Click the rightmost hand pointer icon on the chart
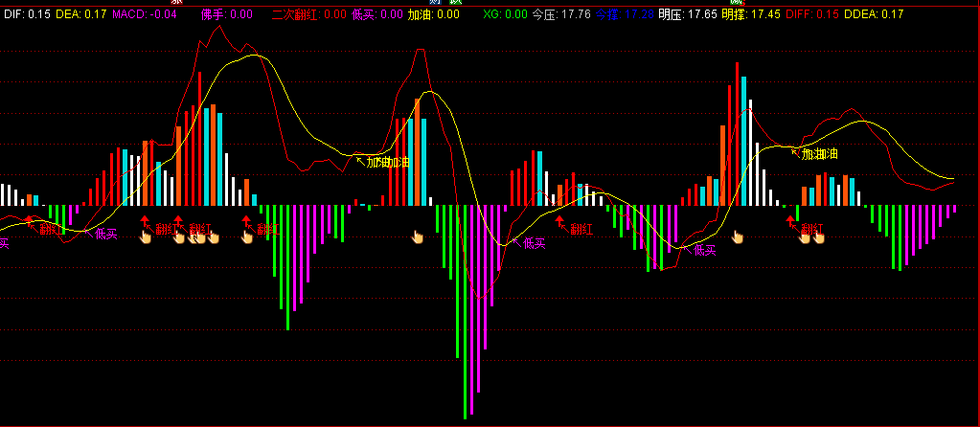The height and width of the screenshot is (427, 980). [x=819, y=236]
